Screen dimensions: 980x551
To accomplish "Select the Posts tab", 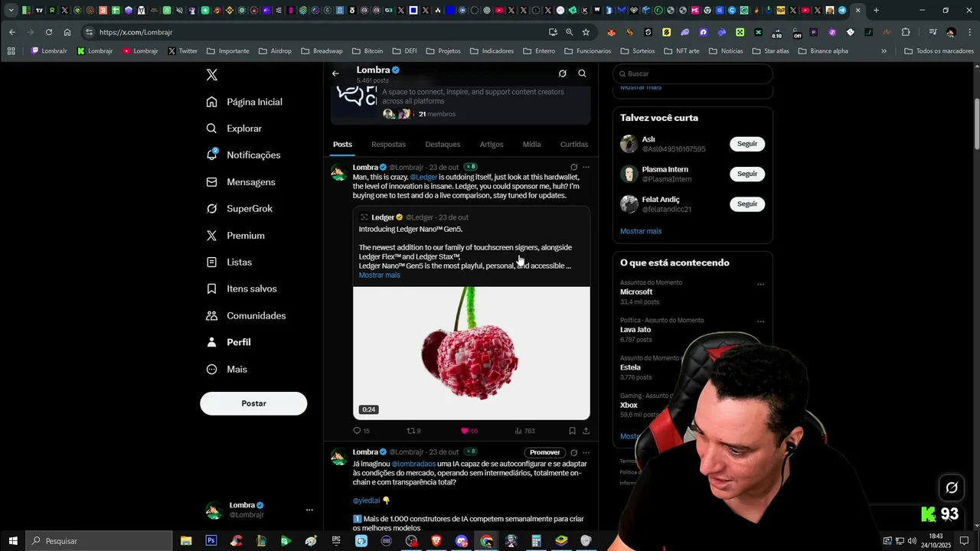I will click(342, 144).
